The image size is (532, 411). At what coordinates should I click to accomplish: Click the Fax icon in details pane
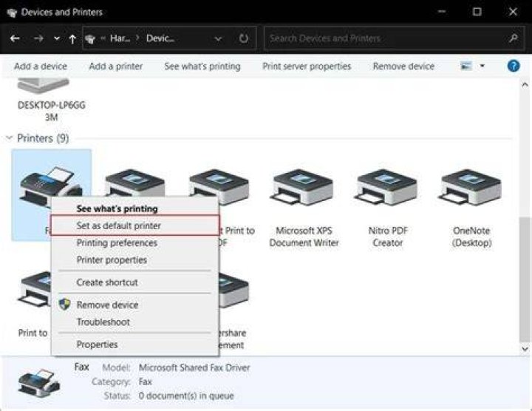[x=39, y=383]
